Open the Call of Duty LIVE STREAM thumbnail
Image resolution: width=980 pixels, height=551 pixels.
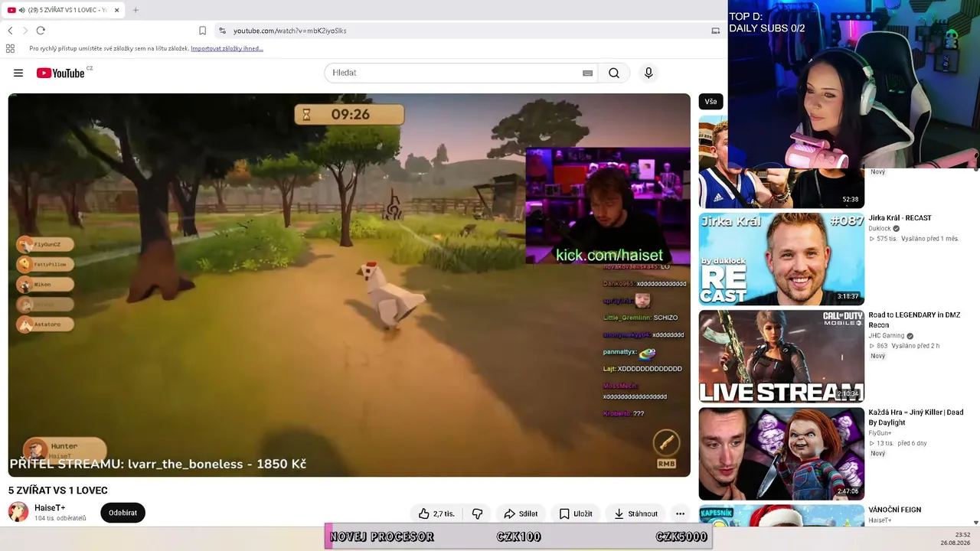point(781,356)
